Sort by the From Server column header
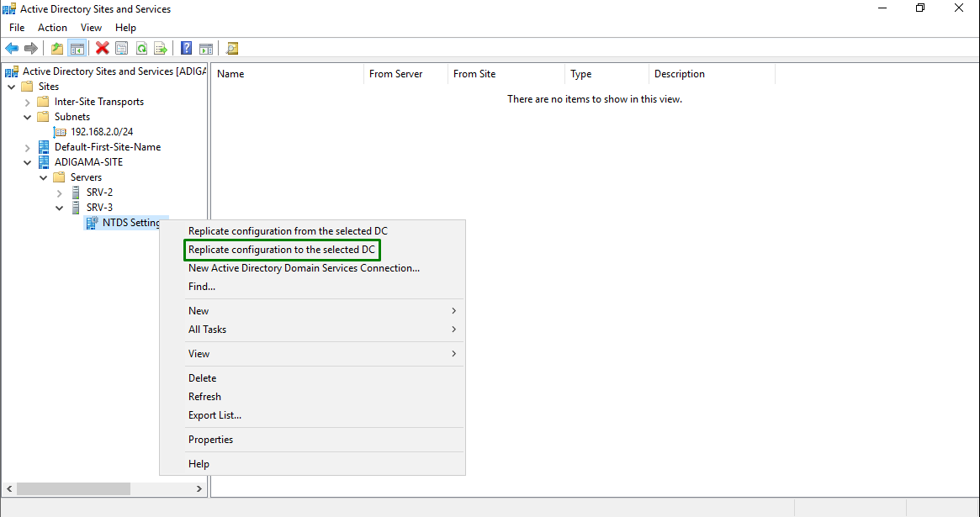980x517 pixels. 405,74
